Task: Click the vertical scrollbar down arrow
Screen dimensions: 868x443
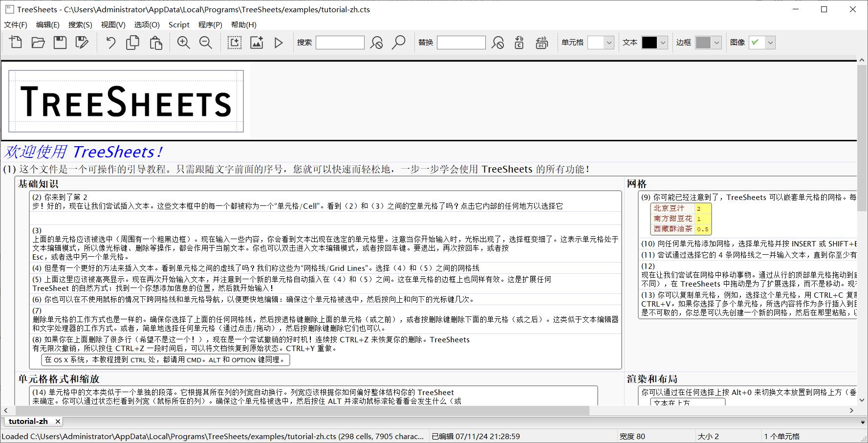Action: click(x=861, y=400)
